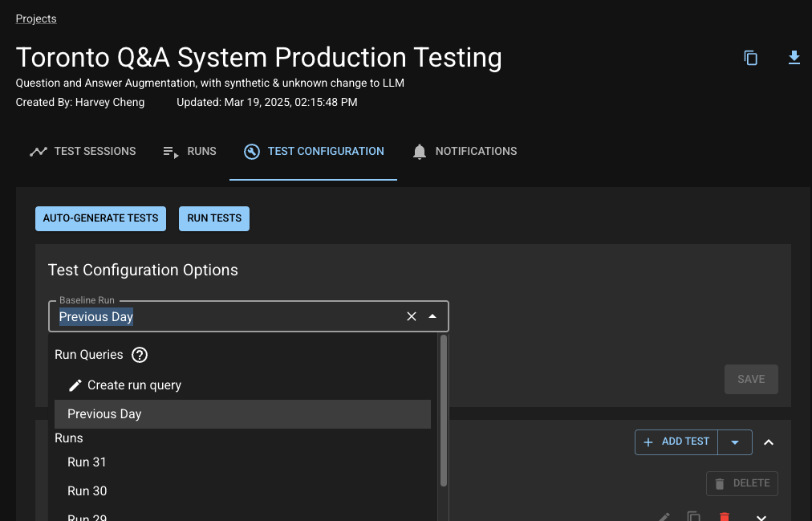
Task: Collapse the Baseline Run dropdown arrow
Action: [432, 316]
